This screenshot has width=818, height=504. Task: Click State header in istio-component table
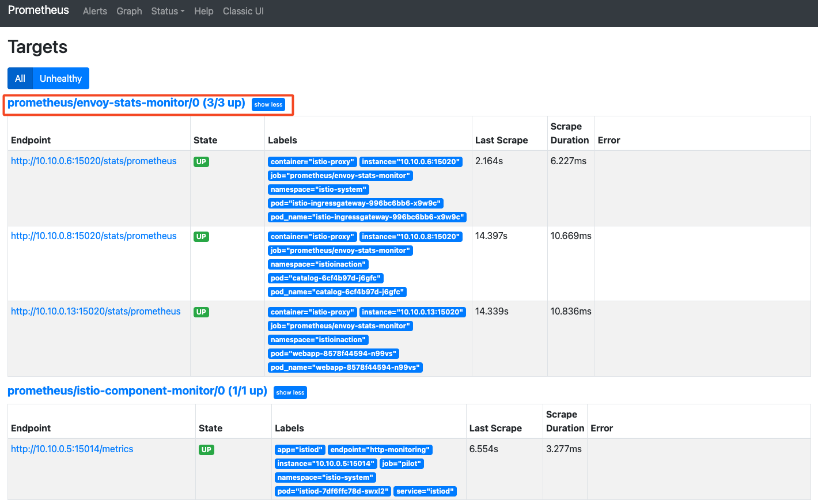click(x=210, y=428)
